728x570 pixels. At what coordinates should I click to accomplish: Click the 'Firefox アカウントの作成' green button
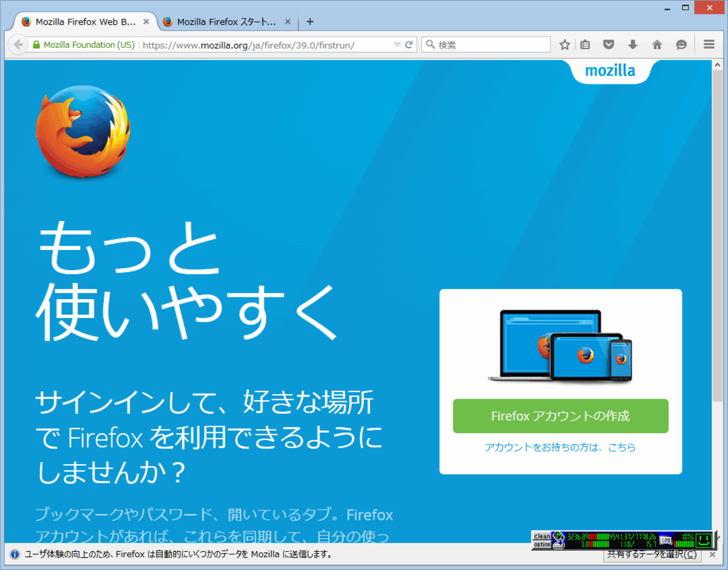click(x=561, y=416)
